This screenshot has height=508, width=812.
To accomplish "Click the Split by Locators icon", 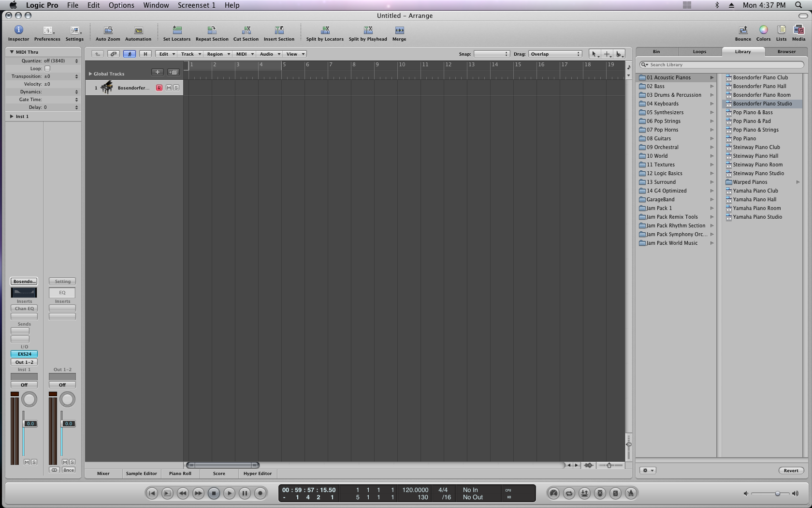I will tap(325, 33).
